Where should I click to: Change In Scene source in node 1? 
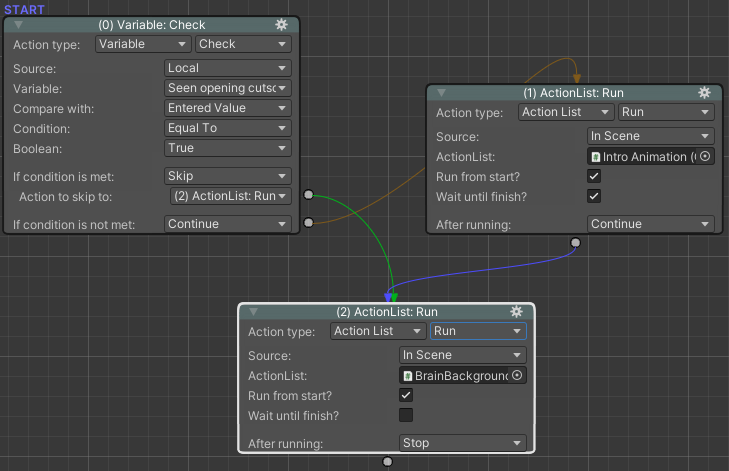coord(651,136)
